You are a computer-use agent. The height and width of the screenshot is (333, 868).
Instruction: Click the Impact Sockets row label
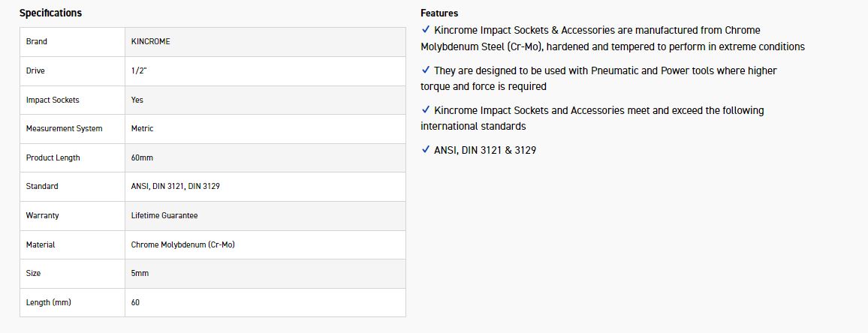53,100
